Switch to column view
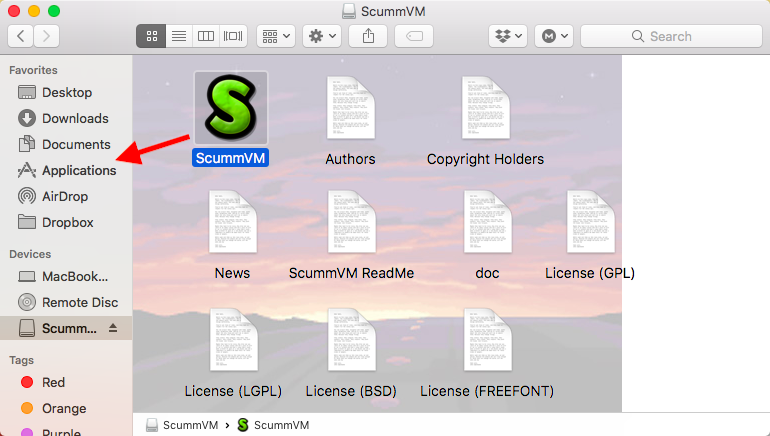Viewport: 770px width, 436px height. pos(206,36)
